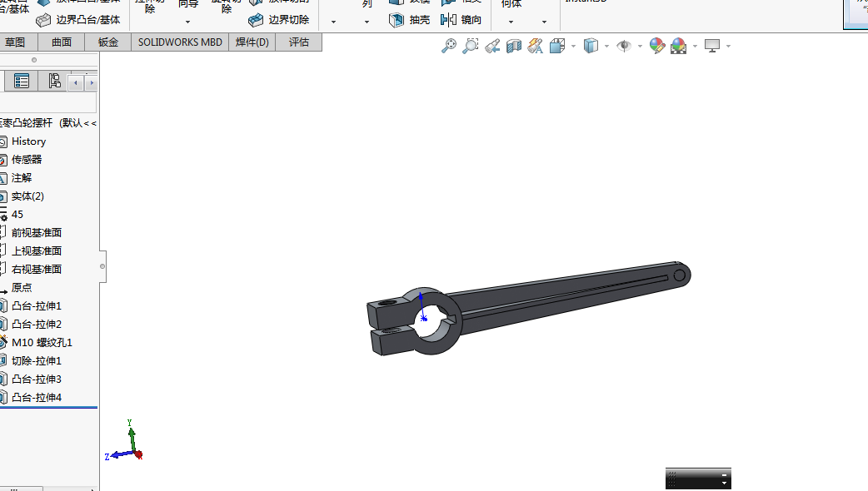This screenshot has width=868, height=491.
Task: Open the reference geometry (何体) dropdown arrow
Action: point(511,22)
